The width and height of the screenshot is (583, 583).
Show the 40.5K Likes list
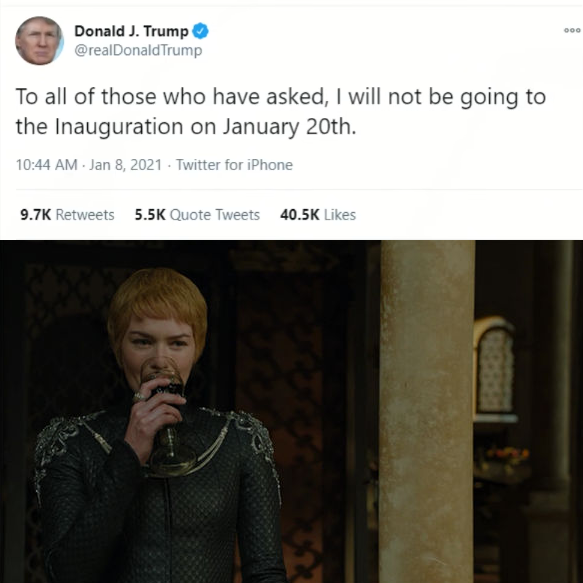coord(318,215)
